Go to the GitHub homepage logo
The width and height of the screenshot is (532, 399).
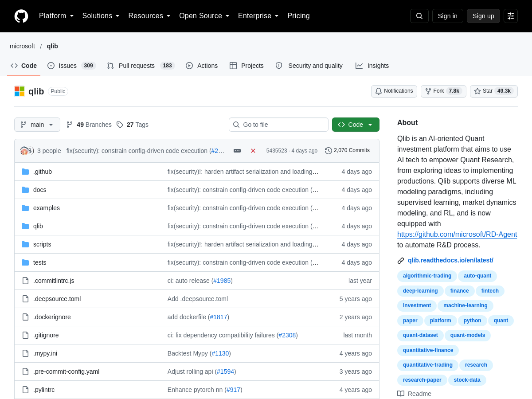click(21, 16)
